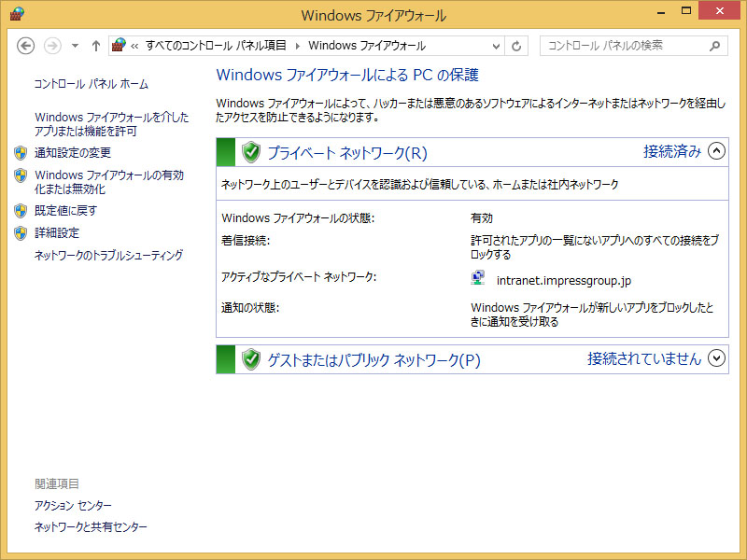Viewport: 747px width, 560px height.
Task: Go back with the Back arrow button
Action: click(x=26, y=46)
